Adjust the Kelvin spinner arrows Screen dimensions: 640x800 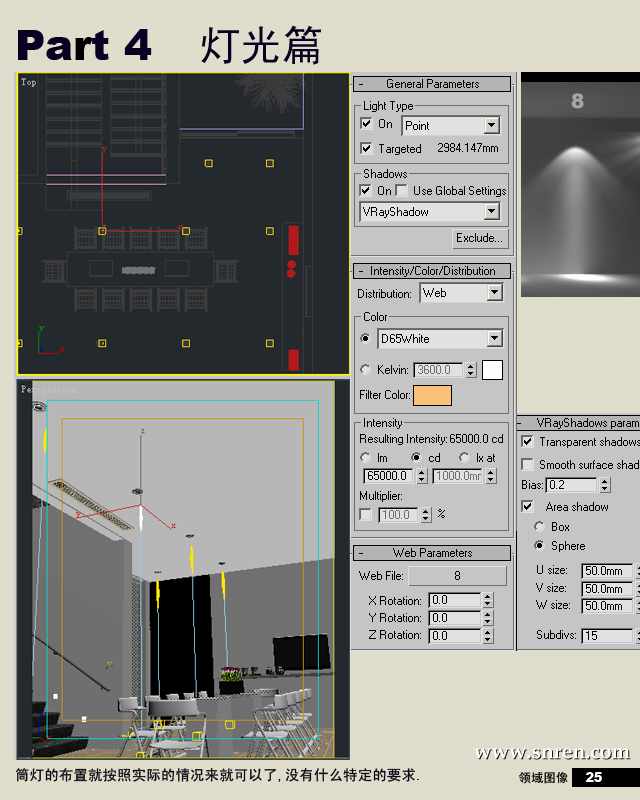tap(471, 370)
